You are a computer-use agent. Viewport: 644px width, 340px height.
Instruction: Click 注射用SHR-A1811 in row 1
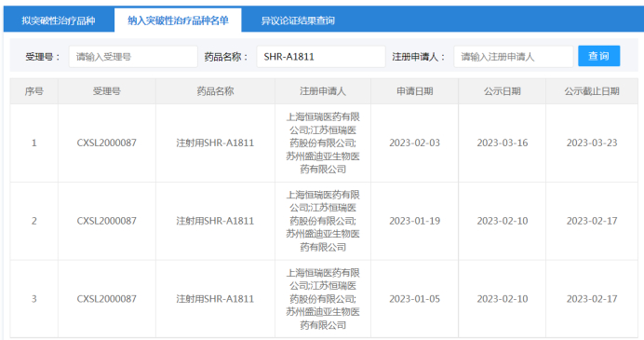[215, 143]
